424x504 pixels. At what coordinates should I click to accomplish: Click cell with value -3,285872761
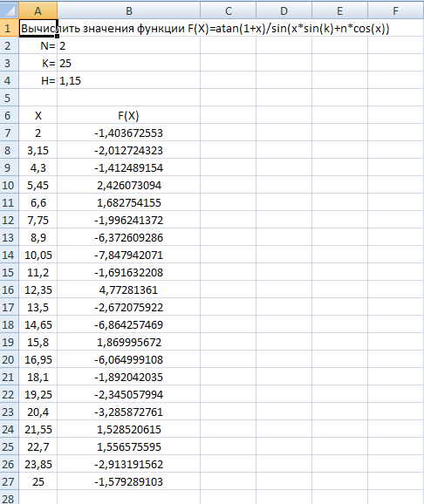point(128,412)
